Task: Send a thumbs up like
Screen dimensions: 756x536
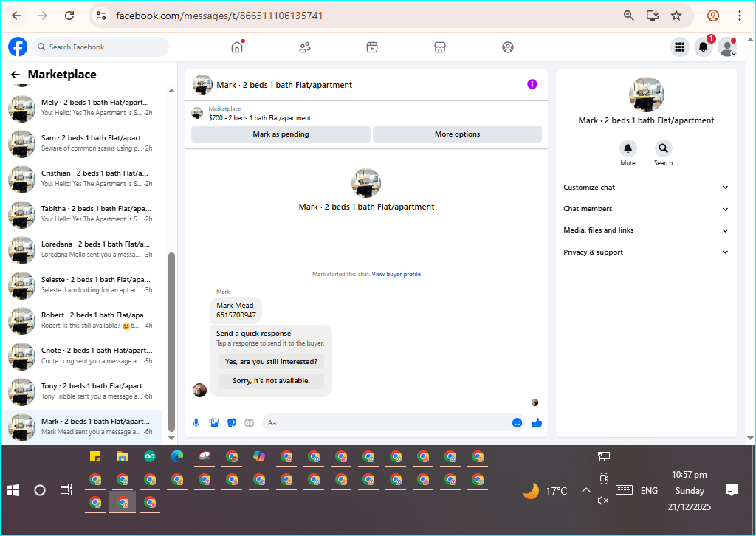Action: coord(537,423)
